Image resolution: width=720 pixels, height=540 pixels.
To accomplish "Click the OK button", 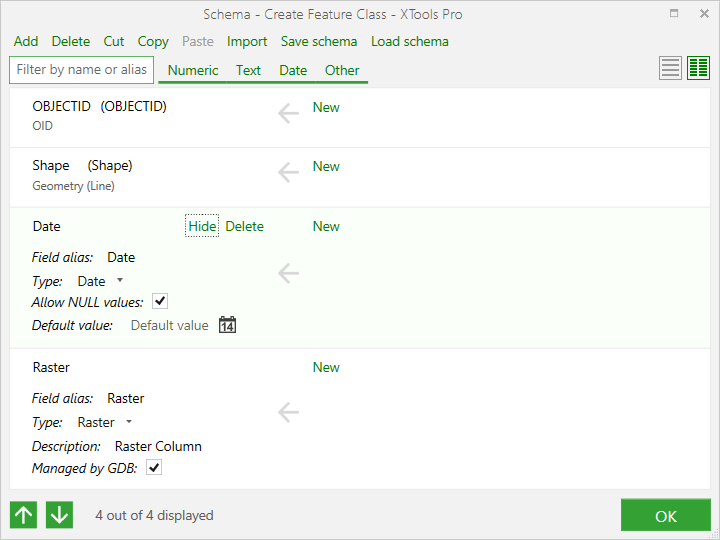I will (665, 515).
